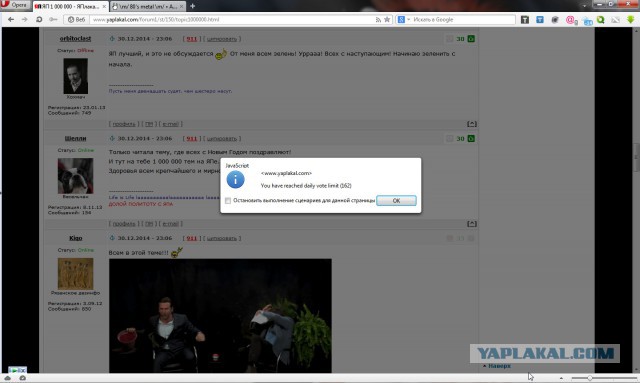Image resolution: width=640 pixels, height=383 pixels.
Task: Open the password wand key icon
Action: coord(53,19)
